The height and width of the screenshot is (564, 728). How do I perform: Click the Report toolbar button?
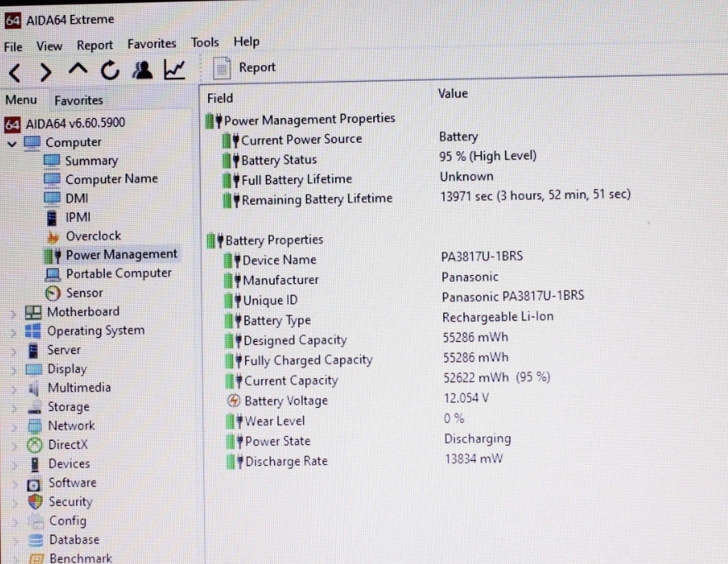click(244, 69)
